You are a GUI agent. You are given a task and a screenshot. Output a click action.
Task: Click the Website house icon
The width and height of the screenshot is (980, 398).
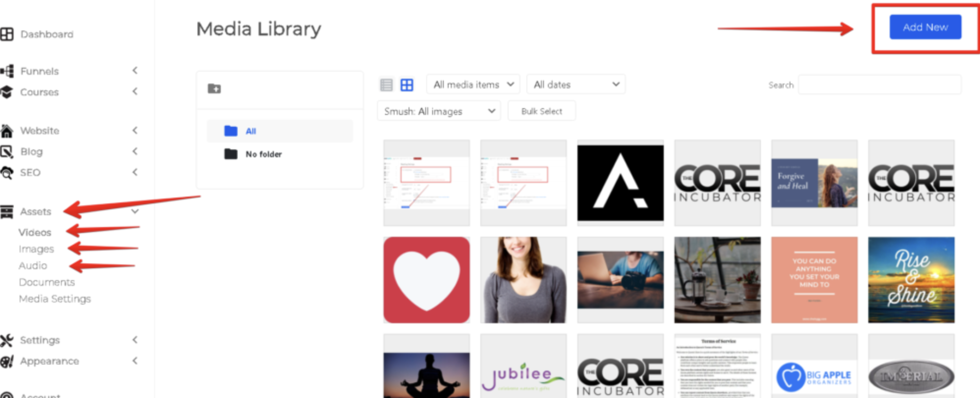[x=7, y=131]
